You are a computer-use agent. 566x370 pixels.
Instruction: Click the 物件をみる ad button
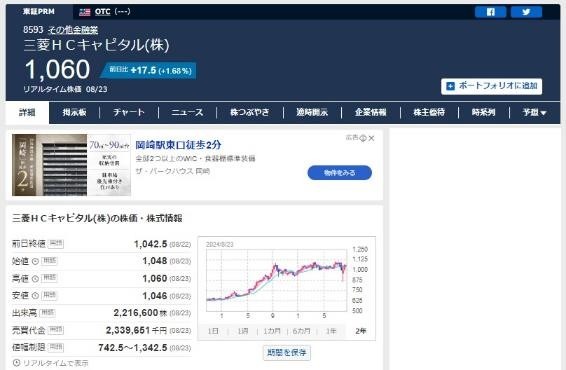pyautogui.click(x=339, y=173)
